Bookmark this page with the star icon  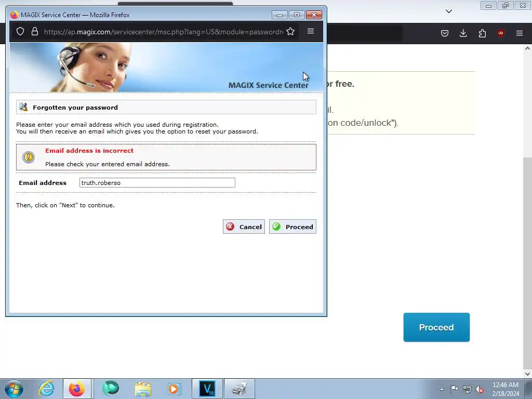290,32
